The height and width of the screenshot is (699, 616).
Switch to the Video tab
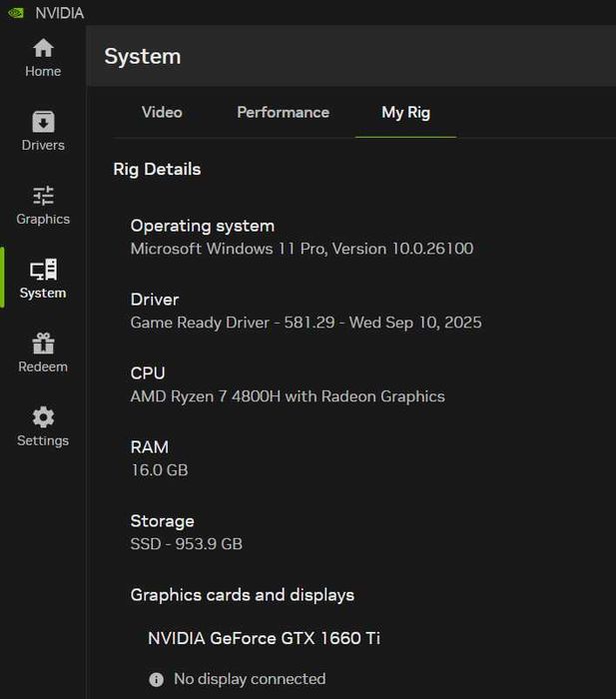(162, 112)
